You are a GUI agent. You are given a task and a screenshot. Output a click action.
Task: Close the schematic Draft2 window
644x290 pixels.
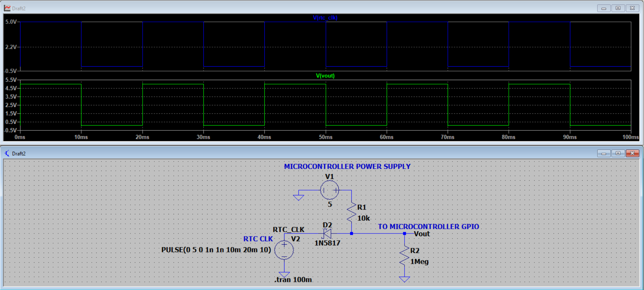pyautogui.click(x=632, y=153)
